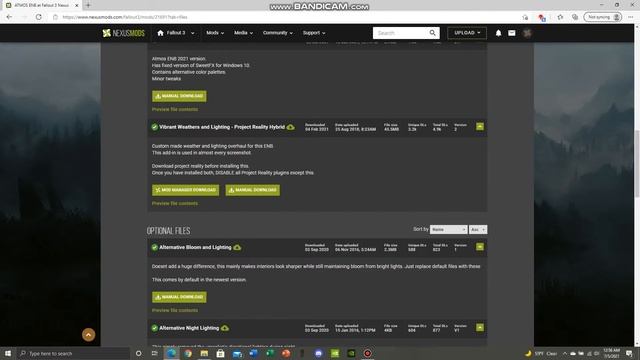This screenshot has height=360, width=640.
Task: Open the browser settings and more menu
Action: click(631, 17)
